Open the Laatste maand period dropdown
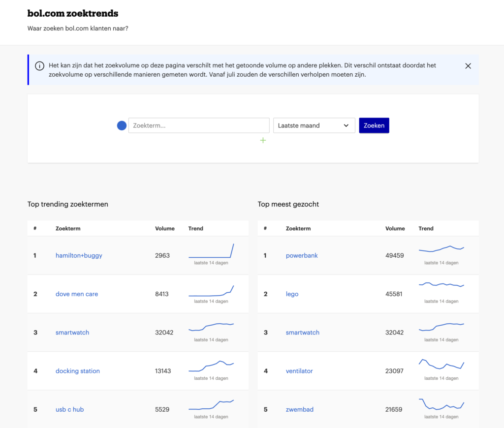This screenshot has width=504, height=428. [314, 125]
